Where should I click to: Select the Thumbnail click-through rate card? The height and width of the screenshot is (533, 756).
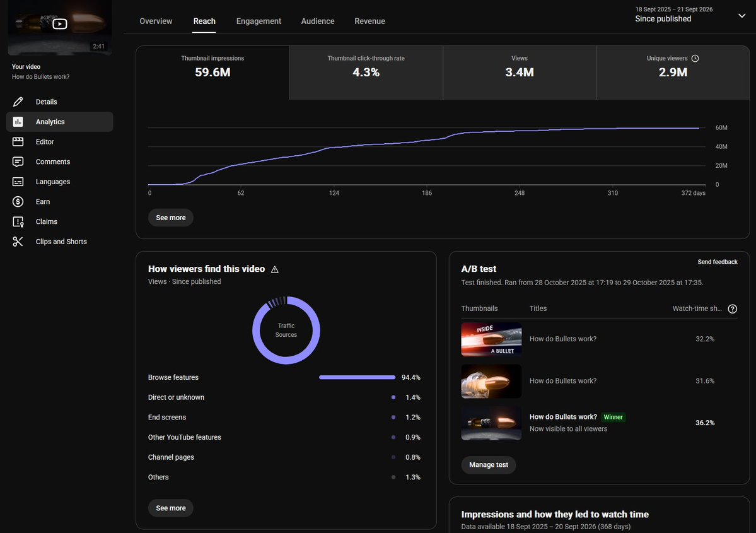point(366,73)
